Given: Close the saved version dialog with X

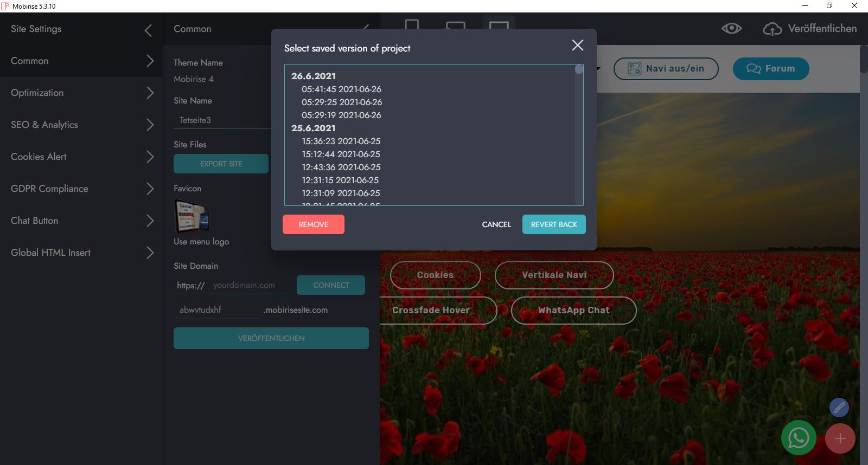Looking at the screenshot, I should click(x=578, y=46).
